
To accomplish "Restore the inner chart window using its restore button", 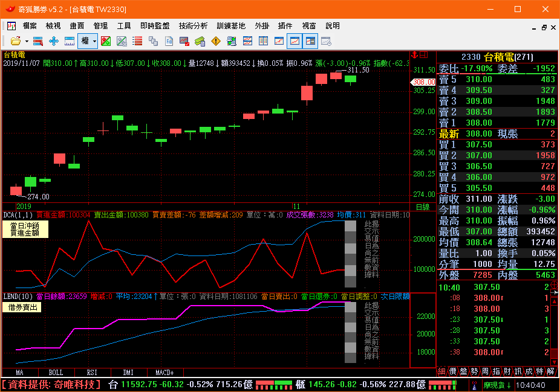I will [544, 27].
